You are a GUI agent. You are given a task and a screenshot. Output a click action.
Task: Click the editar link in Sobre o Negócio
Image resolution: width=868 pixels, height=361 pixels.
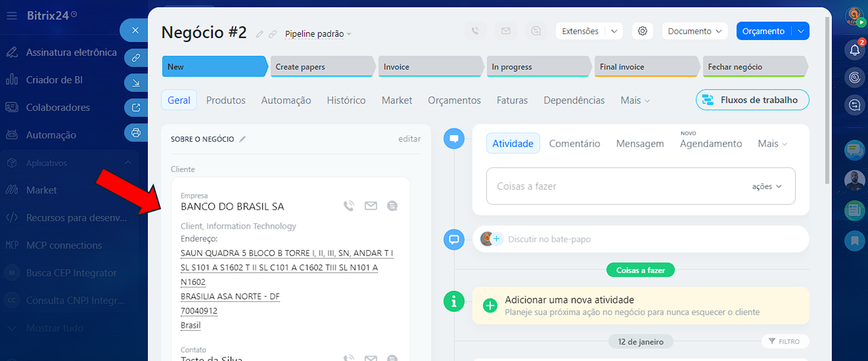point(409,139)
